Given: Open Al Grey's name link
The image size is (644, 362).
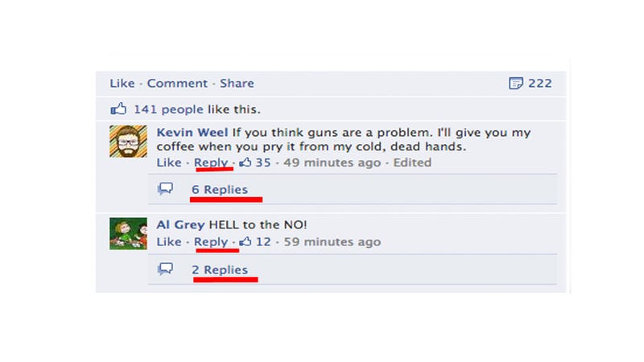Looking at the screenshot, I should click(x=180, y=225).
